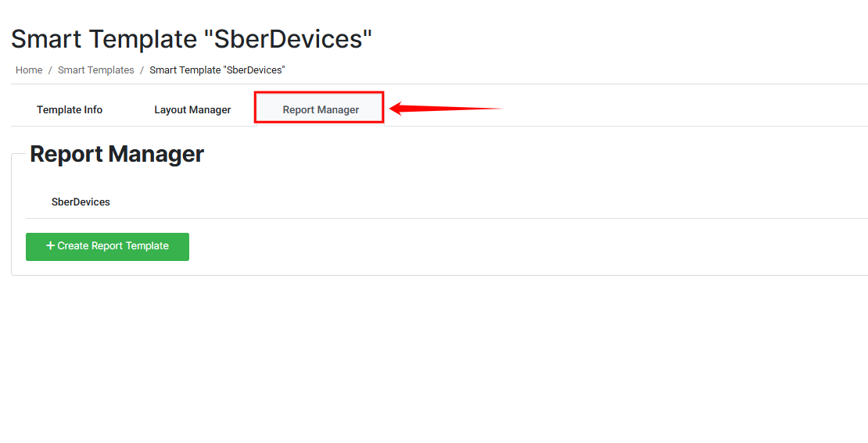Click the first slash separator after Home

pyautogui.click(x=50, y=70)
